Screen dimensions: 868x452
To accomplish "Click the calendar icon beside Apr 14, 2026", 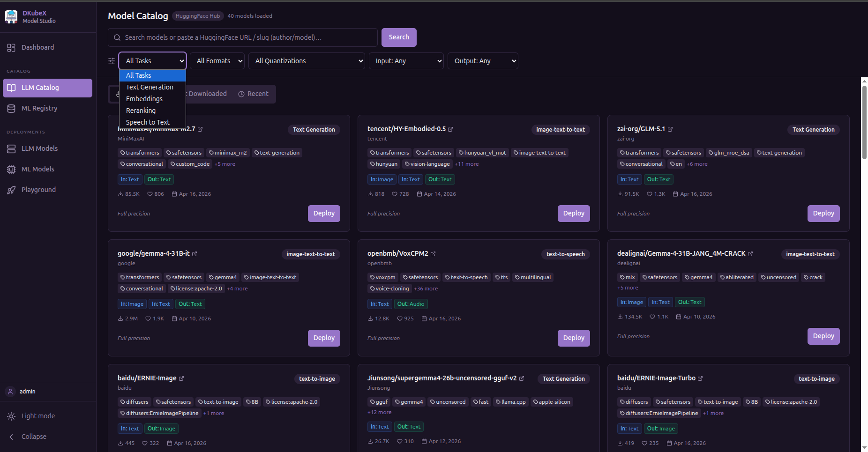I will tap(419, 194).
